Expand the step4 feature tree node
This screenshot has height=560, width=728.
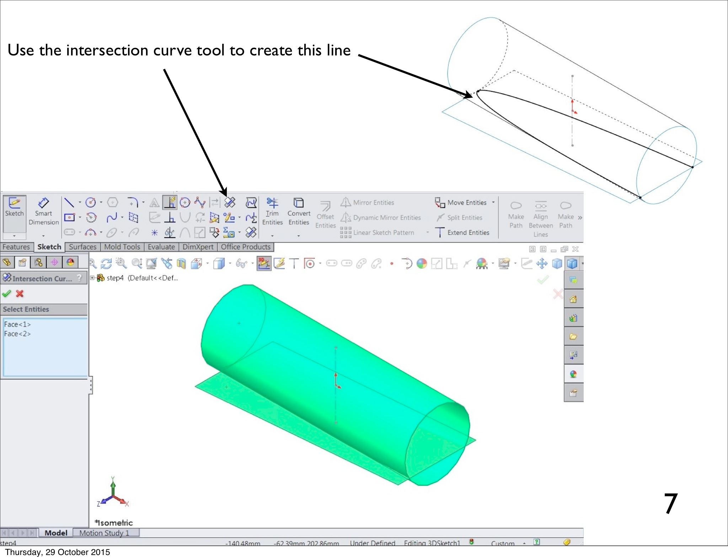(x=92, y=278)
